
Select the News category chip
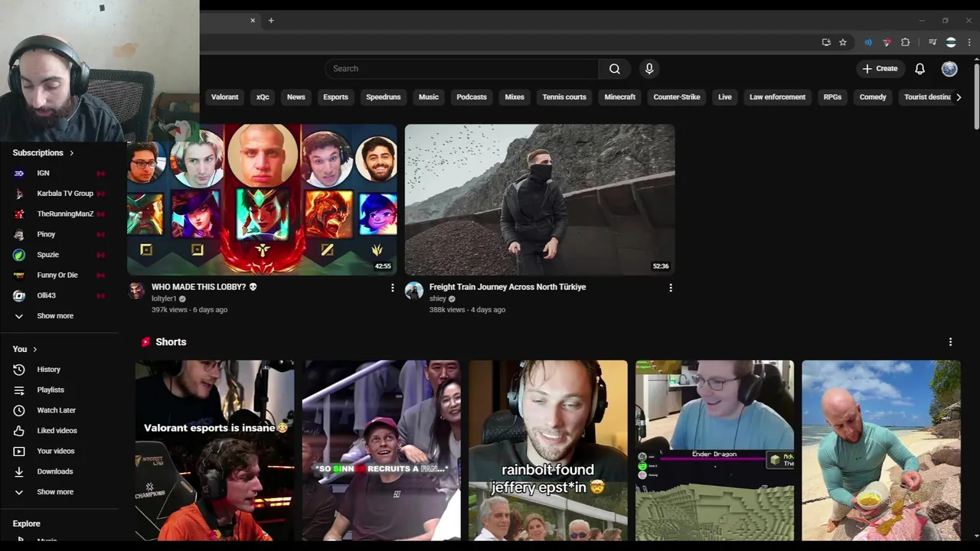tap(296, 97)
